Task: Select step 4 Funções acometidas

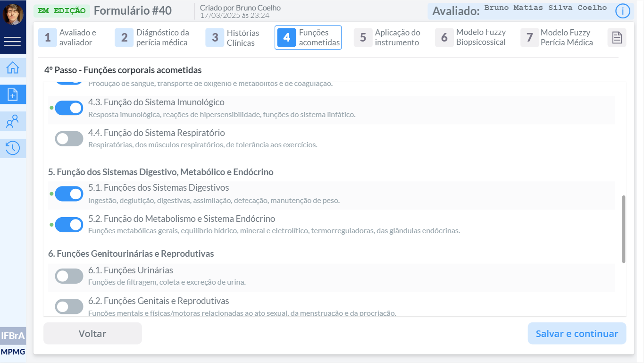Action: (308, 38)
